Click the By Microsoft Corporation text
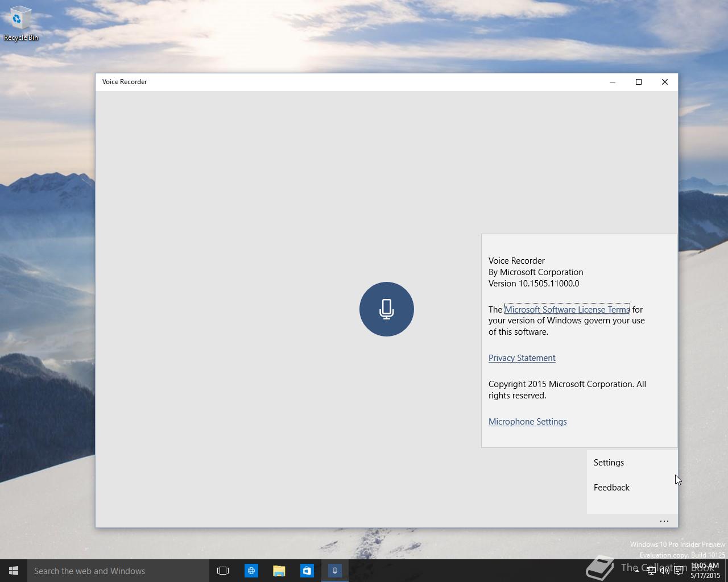The height and width of the screenshot is (582, 728). 536,272
